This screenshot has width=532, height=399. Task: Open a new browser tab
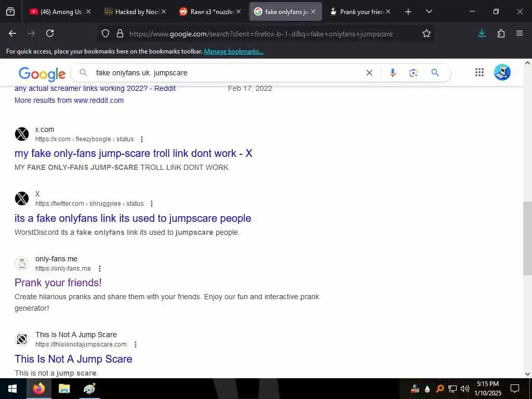408,12
